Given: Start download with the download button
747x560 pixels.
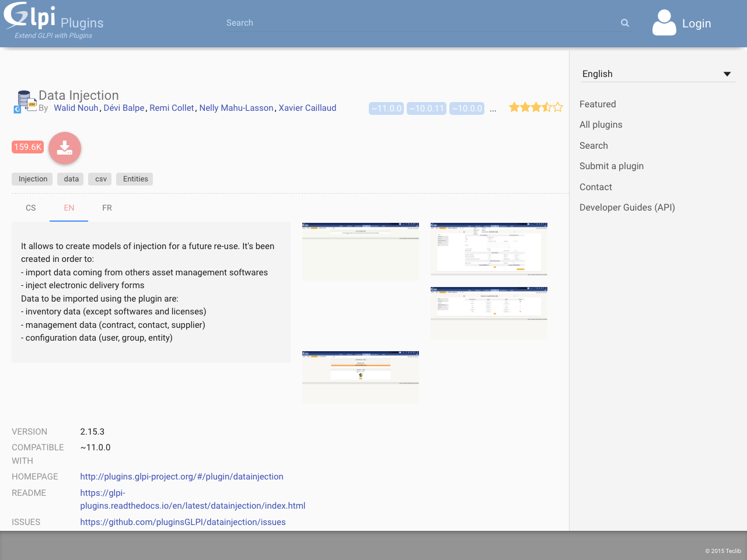Looking at the screenshot, I should 64,148.
